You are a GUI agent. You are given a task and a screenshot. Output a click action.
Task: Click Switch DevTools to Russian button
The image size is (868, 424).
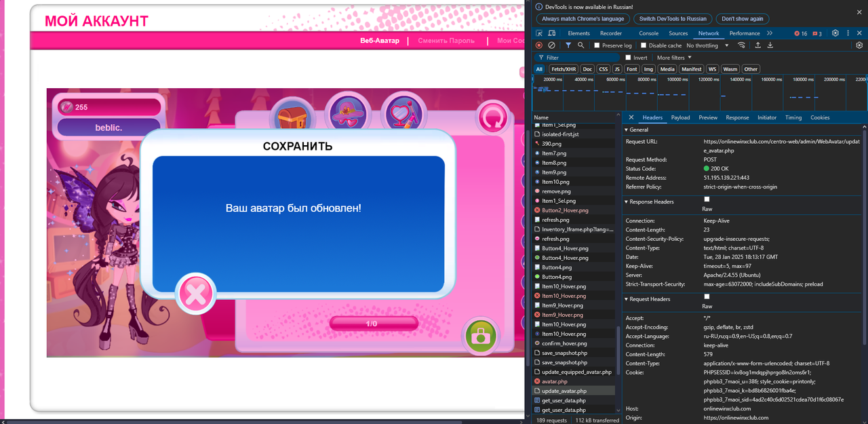coord(672,19)
